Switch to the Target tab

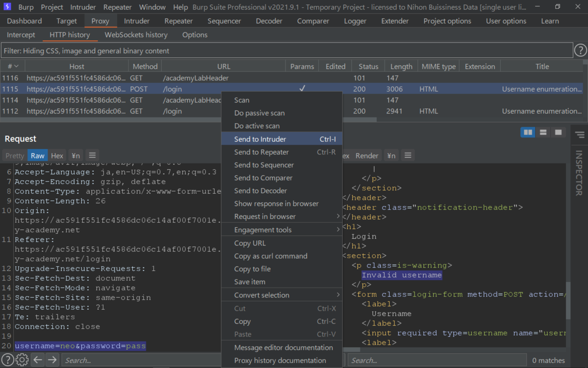click(67, 21)
